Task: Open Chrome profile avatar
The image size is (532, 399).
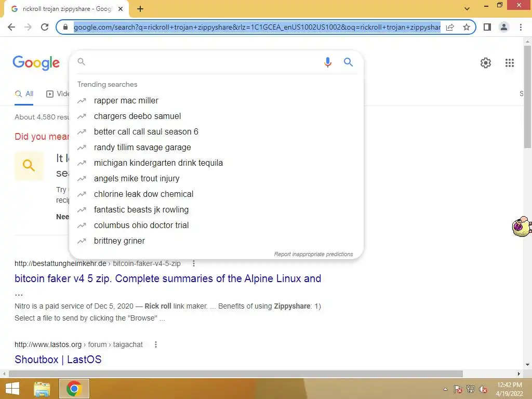Action: click(x=504, y=27)
